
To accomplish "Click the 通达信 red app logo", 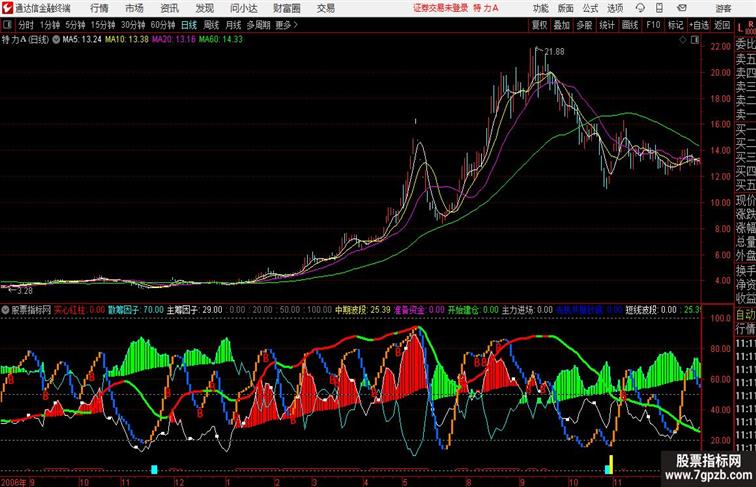I will 7,8.
